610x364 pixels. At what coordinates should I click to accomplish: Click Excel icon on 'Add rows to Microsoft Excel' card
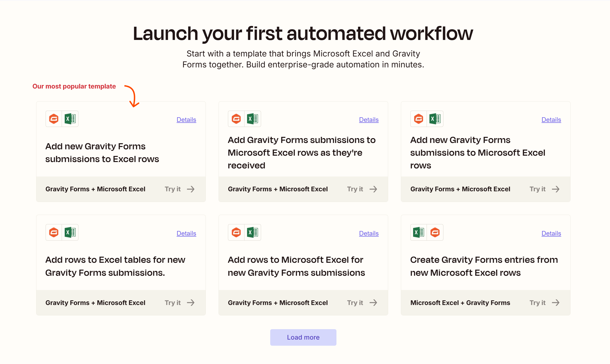[x=252, y=232]
